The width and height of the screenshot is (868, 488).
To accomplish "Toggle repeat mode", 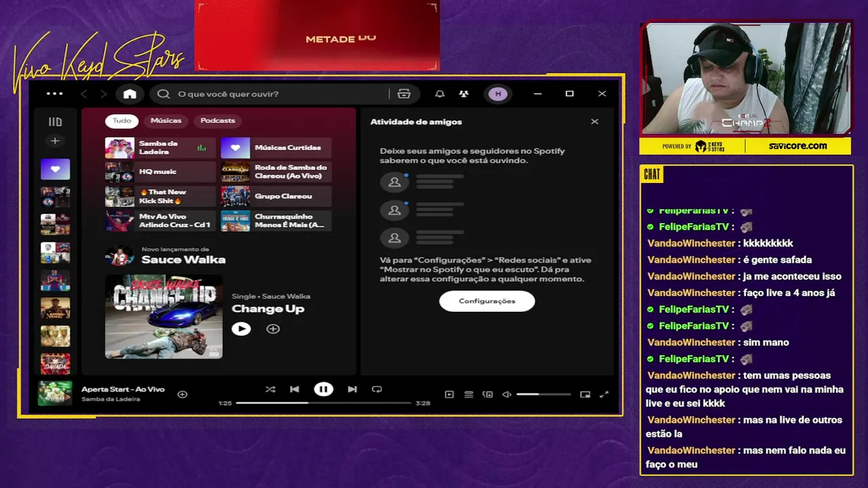I will coord(376,389).
